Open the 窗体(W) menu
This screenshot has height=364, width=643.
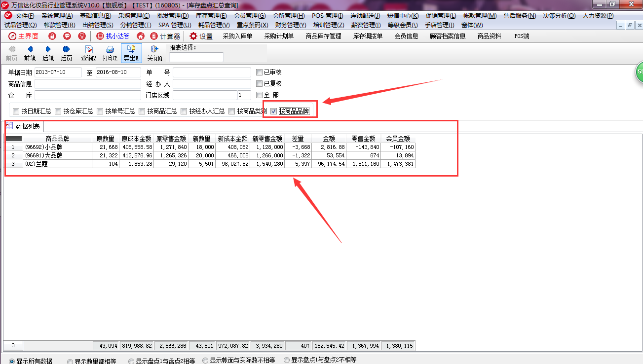click(x=472, y=25)
